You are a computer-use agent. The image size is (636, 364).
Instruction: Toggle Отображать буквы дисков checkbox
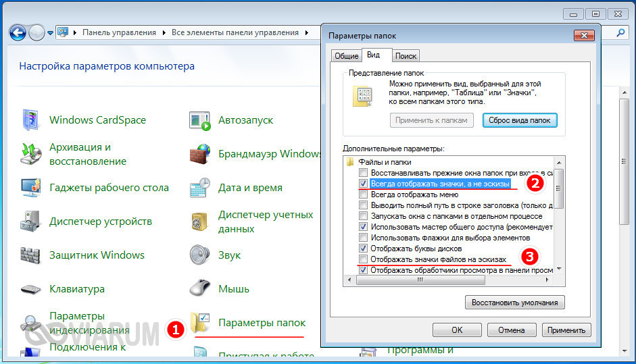(364, 249)
